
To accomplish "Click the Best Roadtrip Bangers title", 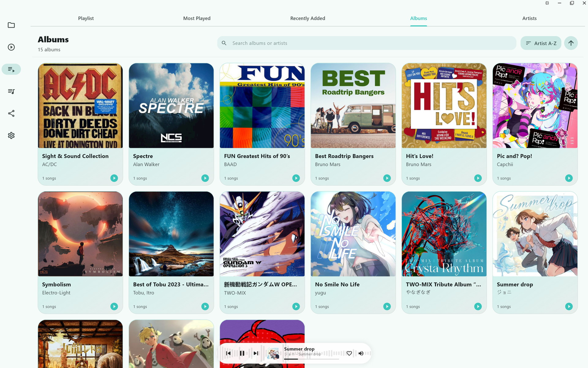I will [344, 156].
